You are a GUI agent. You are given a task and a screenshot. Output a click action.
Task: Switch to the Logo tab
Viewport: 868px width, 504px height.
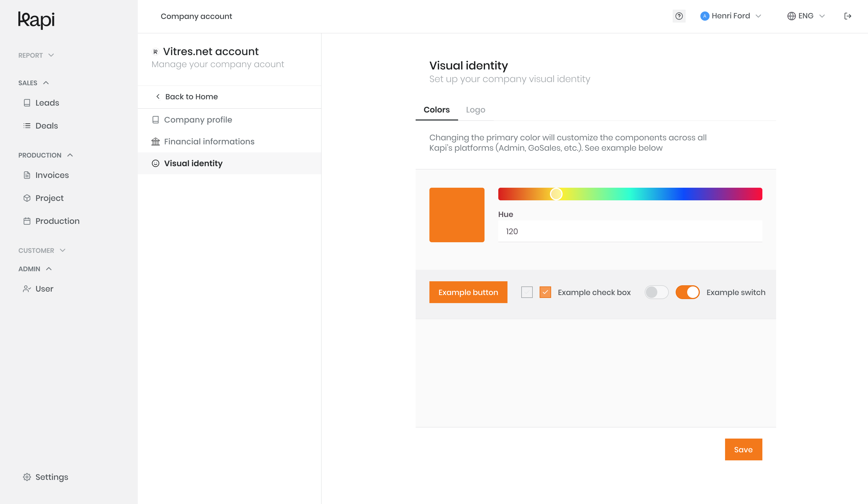tap(475, 110)
